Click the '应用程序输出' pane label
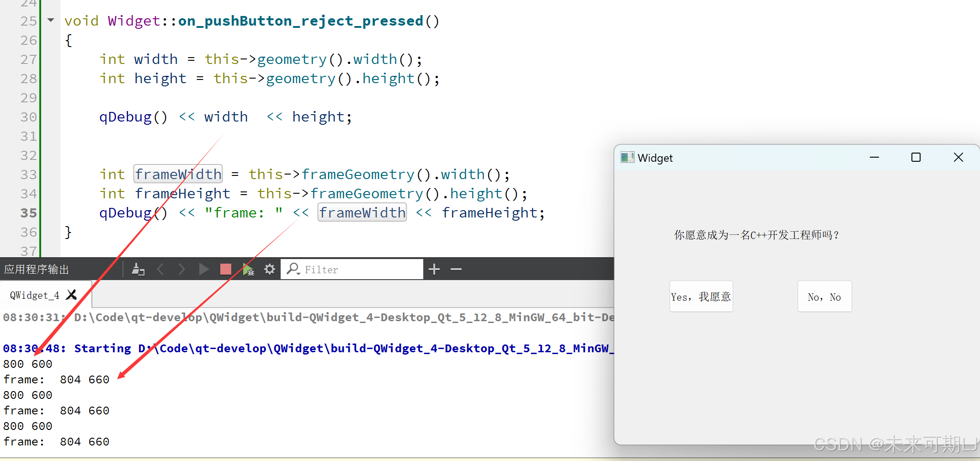Screen dimensions: 980x461 (37, 269)
